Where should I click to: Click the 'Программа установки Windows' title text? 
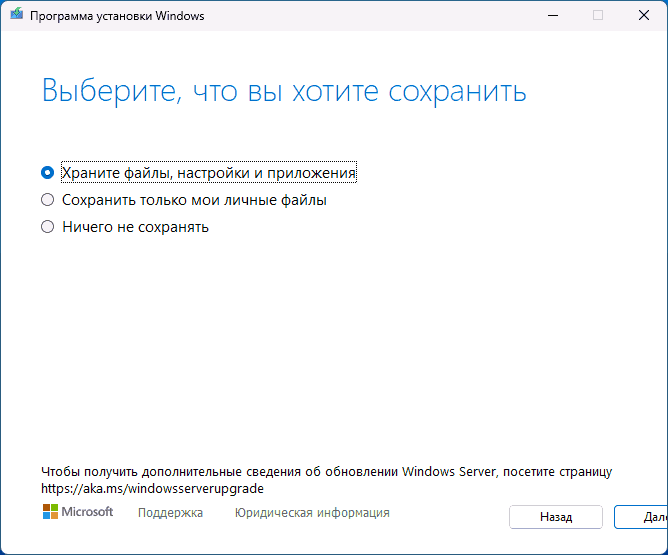point(117,16)
